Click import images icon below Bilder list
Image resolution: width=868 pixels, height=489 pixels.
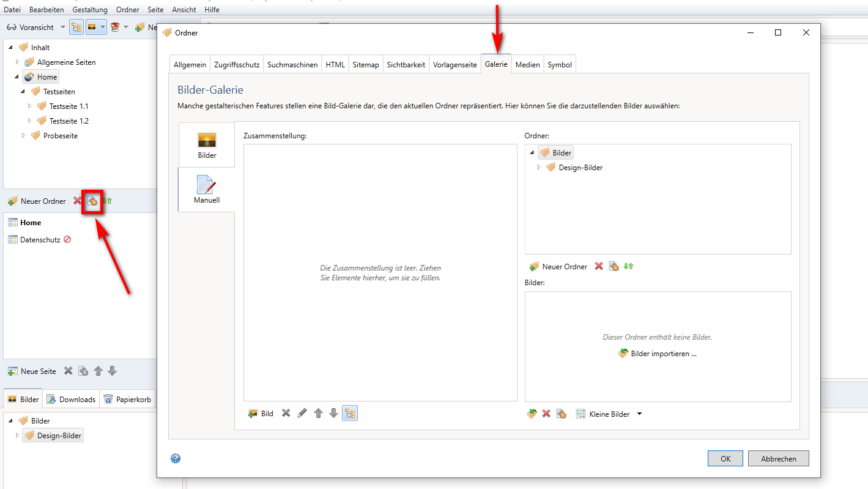point(532,414)
